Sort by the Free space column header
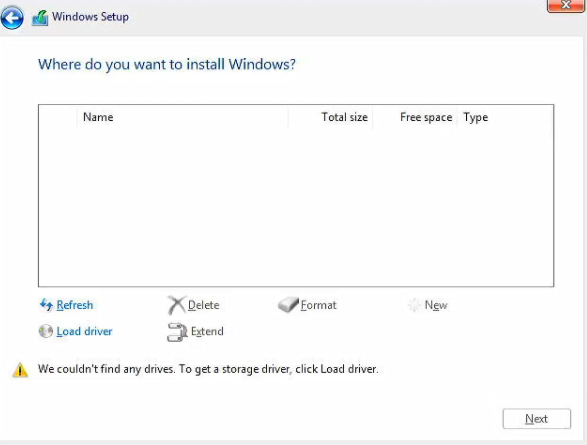 point(415,117)
